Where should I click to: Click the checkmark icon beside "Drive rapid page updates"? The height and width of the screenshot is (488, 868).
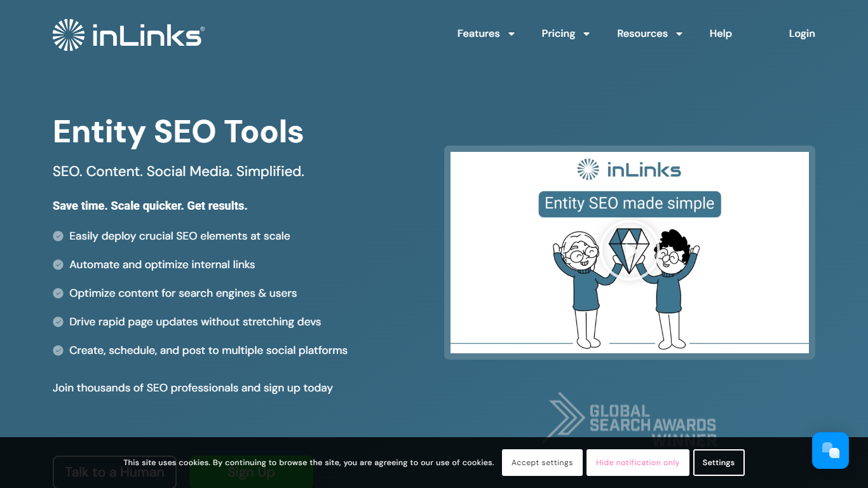[x=58, y=322]
